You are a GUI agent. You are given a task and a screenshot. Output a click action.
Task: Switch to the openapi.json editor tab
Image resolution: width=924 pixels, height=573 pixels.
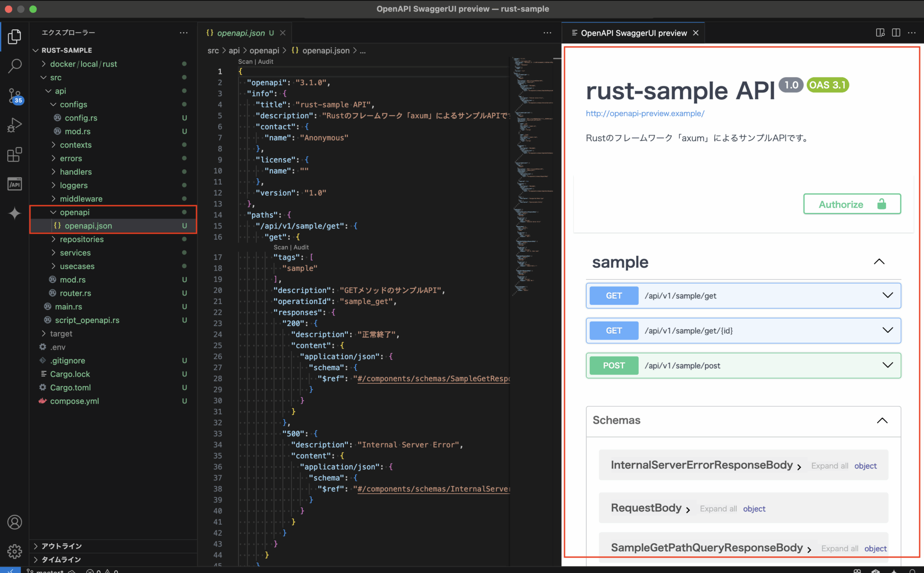pyautogui.click(x=241, y=33)
